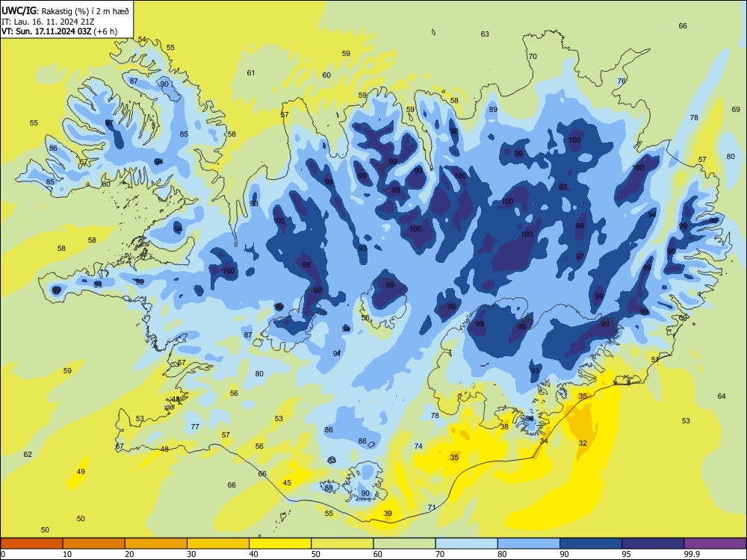Click the map value '62' off the west coast
The image size is (747, 560).
(x=28, y=454)
